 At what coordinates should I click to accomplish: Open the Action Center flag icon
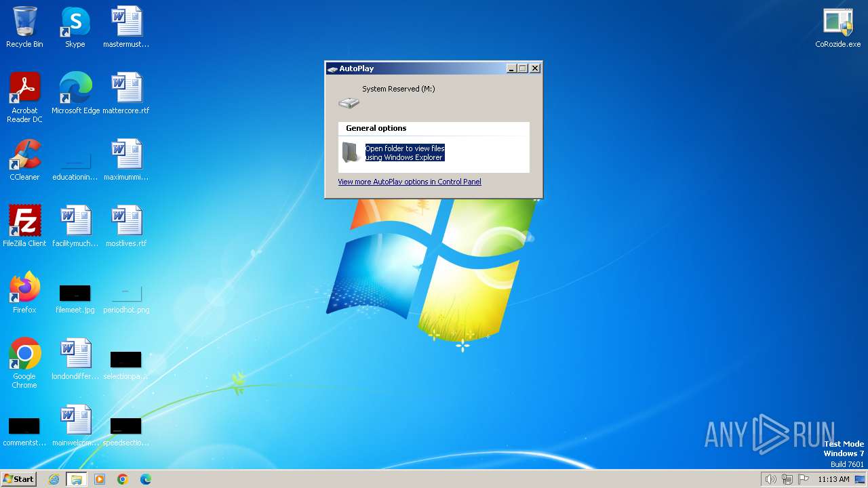coord(804,479)
